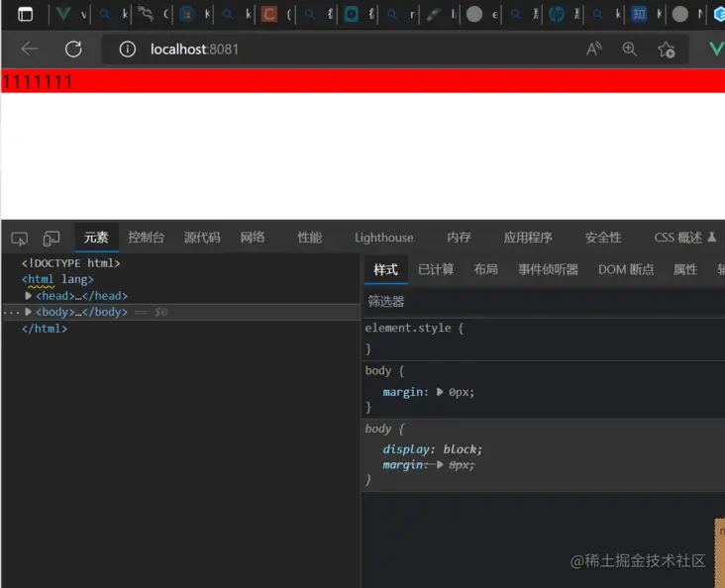The height and width of the screenshot is (588, 725).
Task: Switch to the Zhihu 知 icon tab
Action: (x=639, y=14)
